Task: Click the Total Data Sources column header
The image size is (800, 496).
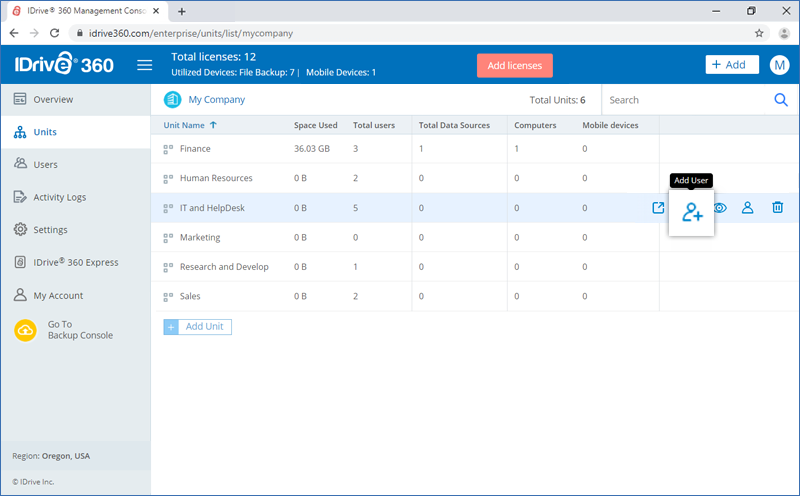Action: coord(454,125)
